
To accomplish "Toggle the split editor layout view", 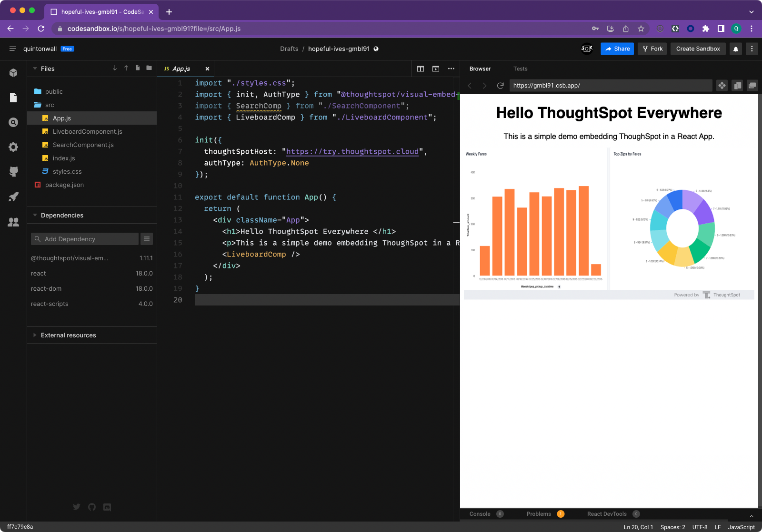I will (x=421, y=69).
